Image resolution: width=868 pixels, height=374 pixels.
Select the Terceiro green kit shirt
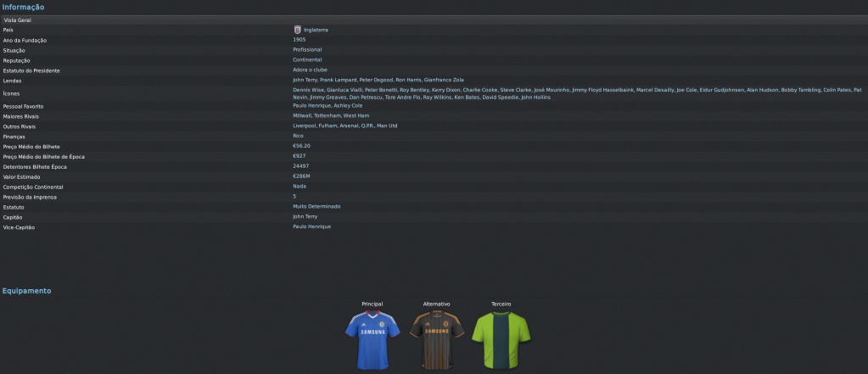click(x=501, y=340)
